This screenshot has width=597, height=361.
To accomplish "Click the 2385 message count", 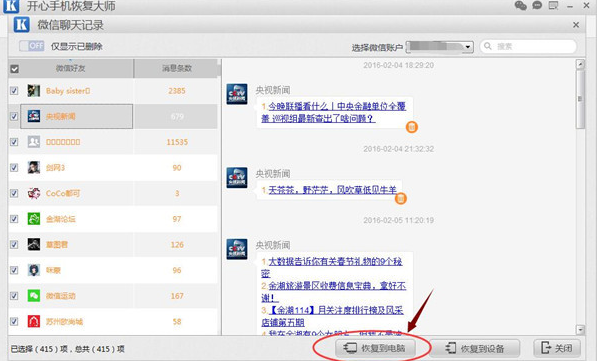I will pyautogui.click(x=177, y=91).
